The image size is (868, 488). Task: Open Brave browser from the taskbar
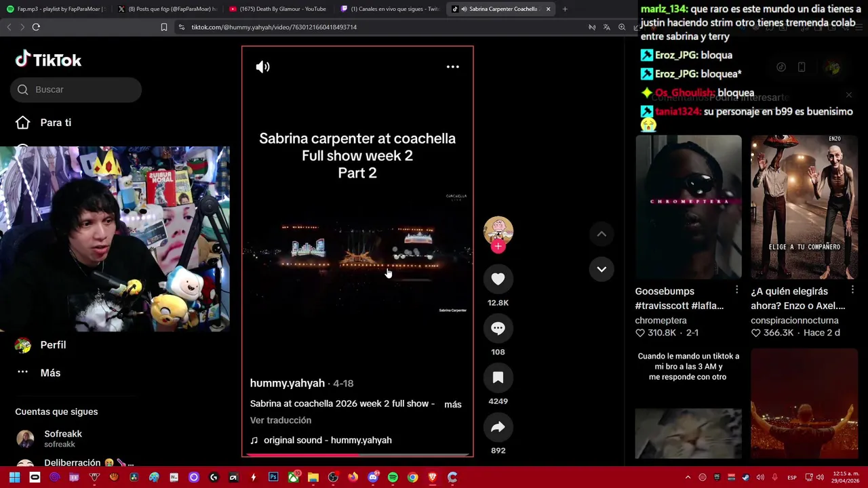433,477
